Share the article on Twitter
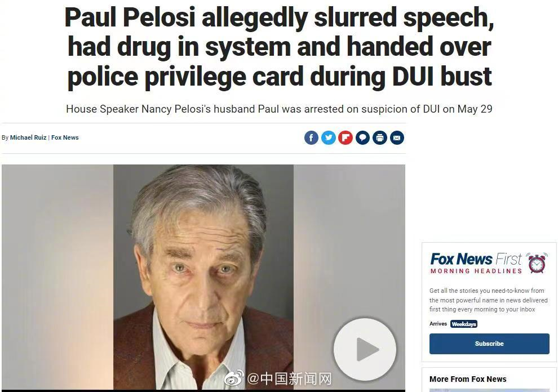The width and height of the screenshot is (558, 392). 329,137
